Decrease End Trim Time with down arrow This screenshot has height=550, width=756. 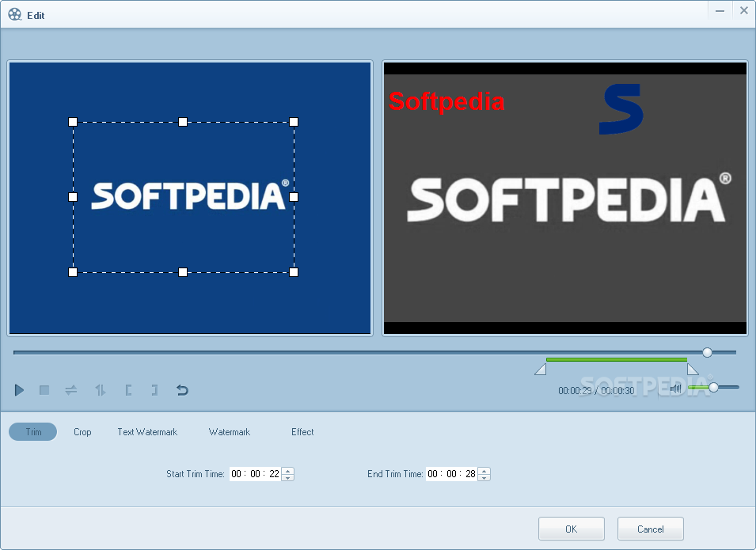click(x=484, y=478)
